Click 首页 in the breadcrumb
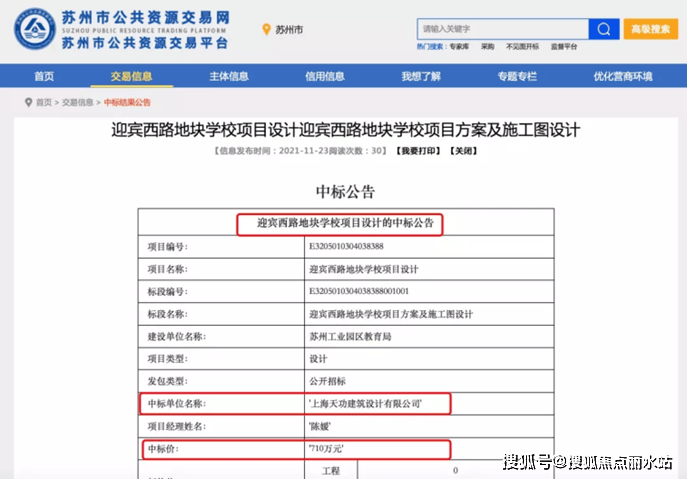Viewport: 687px width, 479px height. (x=44, y=102)
